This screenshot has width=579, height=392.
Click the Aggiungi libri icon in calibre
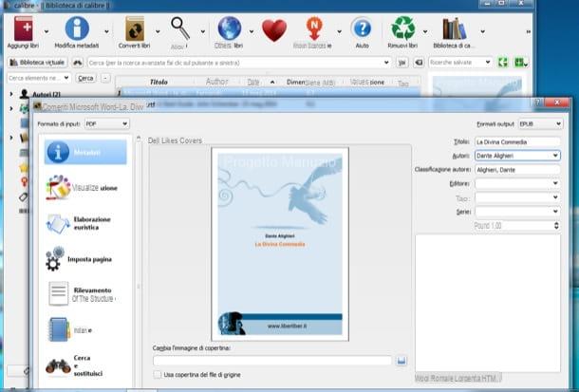coord(24,28)
